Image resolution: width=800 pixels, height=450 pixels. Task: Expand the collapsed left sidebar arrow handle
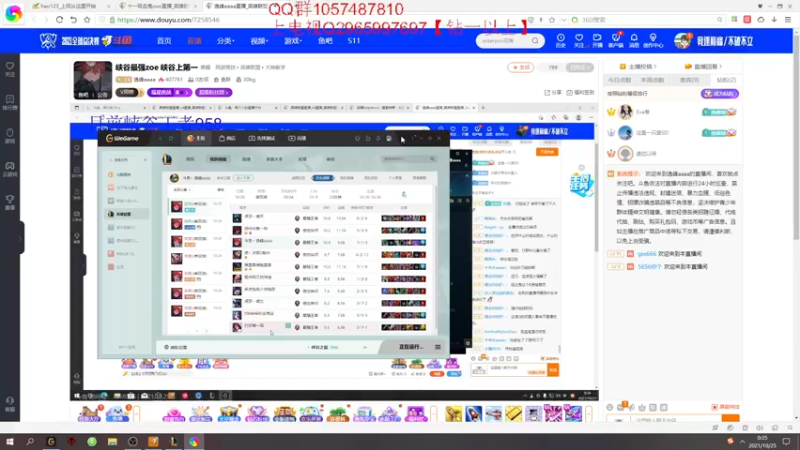[21, 238]
